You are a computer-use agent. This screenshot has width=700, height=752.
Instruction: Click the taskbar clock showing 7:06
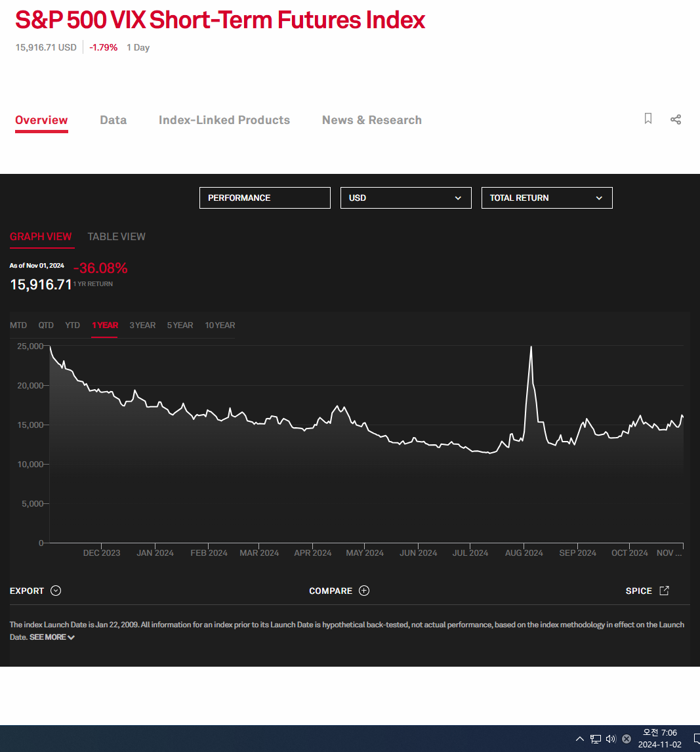(660, 733)
